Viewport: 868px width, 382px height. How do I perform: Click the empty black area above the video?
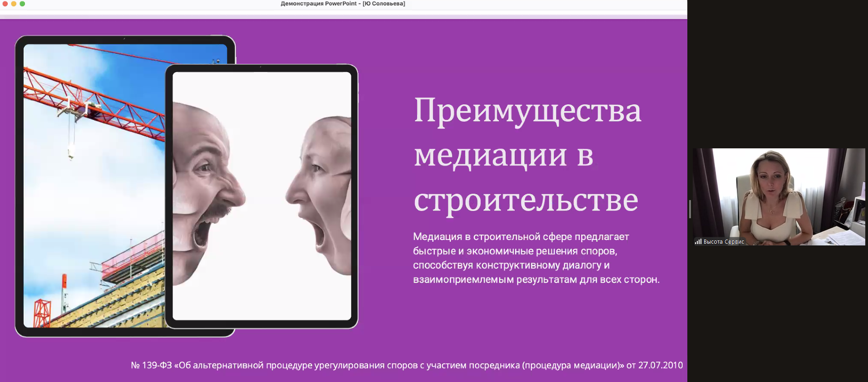point(778,73)
